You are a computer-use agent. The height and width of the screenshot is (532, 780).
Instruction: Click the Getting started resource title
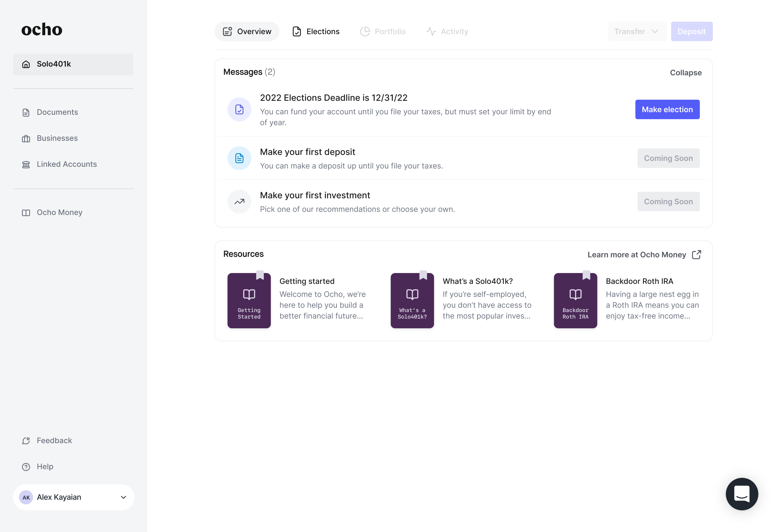307,281
